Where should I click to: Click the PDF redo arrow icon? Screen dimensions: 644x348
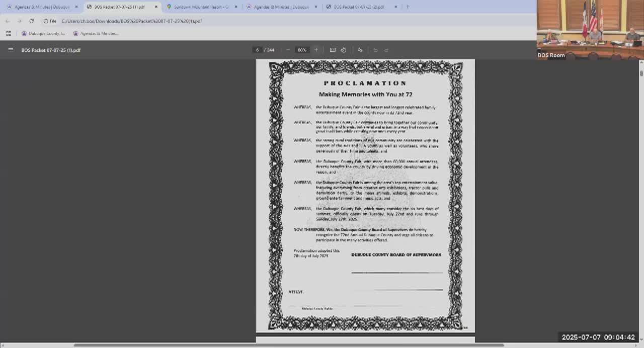pyautogui.click(x=386, y=50)
